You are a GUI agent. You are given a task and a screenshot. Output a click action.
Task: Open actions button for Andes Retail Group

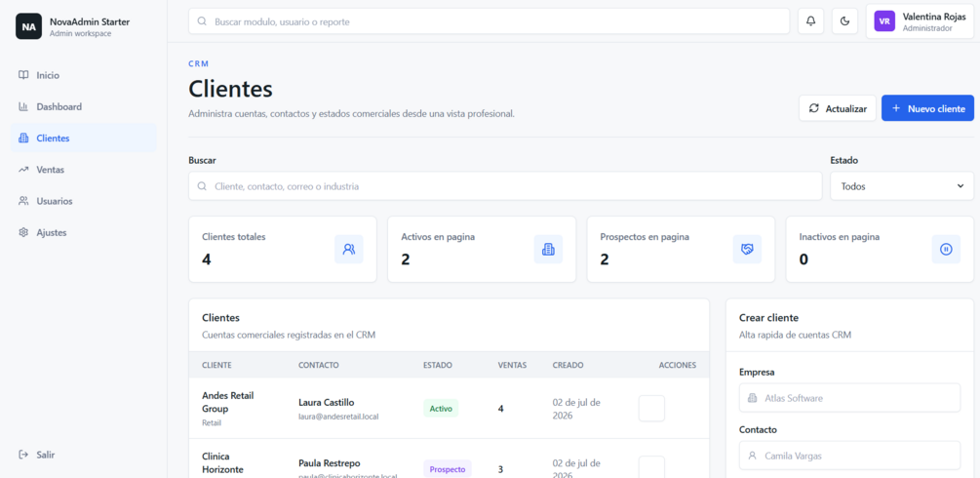(651, 409)
